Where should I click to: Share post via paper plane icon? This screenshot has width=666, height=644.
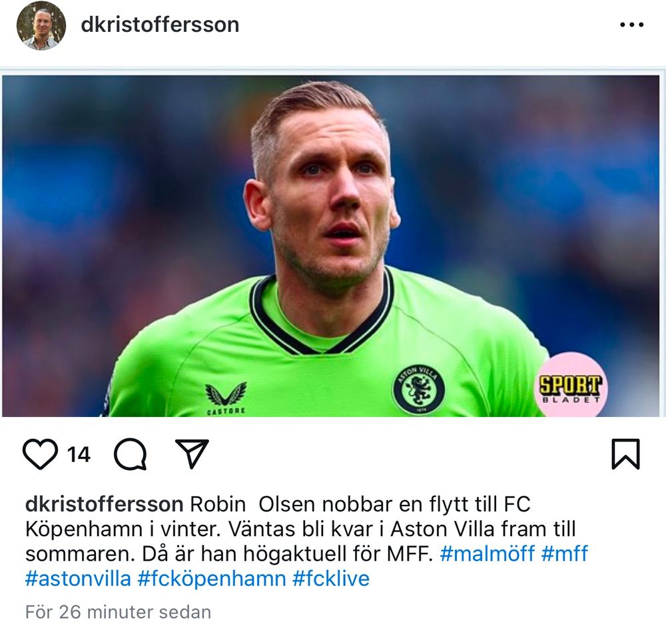192,454
